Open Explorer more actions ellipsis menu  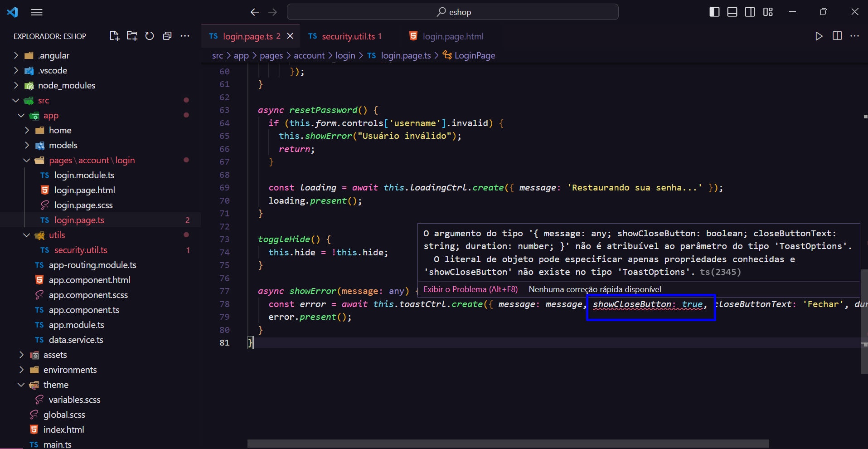(x=185, y=36)
